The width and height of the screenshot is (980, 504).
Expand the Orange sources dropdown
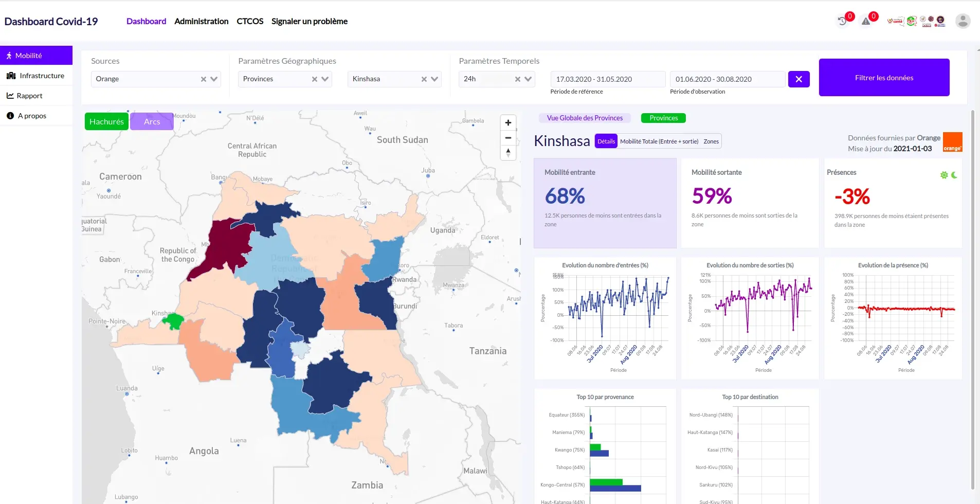pos(214,79)
